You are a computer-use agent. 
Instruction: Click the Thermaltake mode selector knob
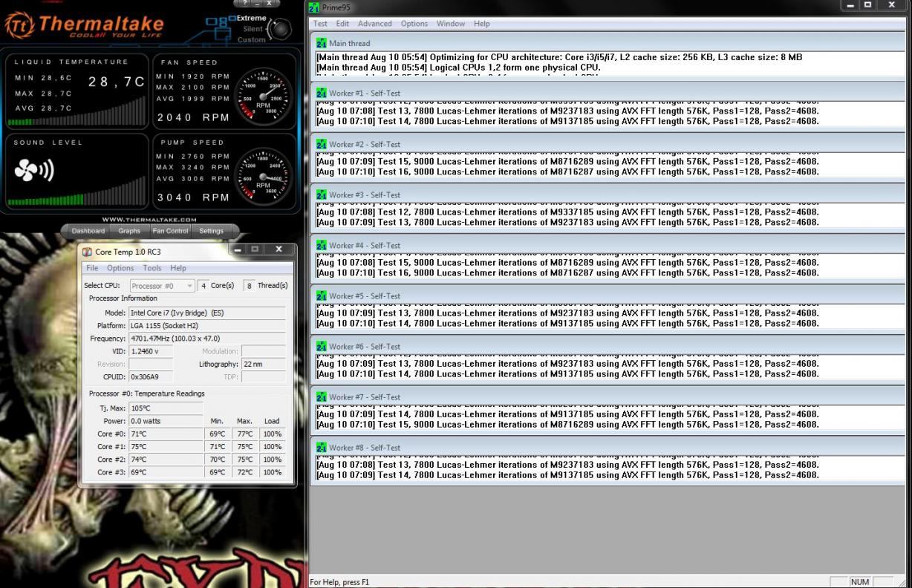point(280,28)
